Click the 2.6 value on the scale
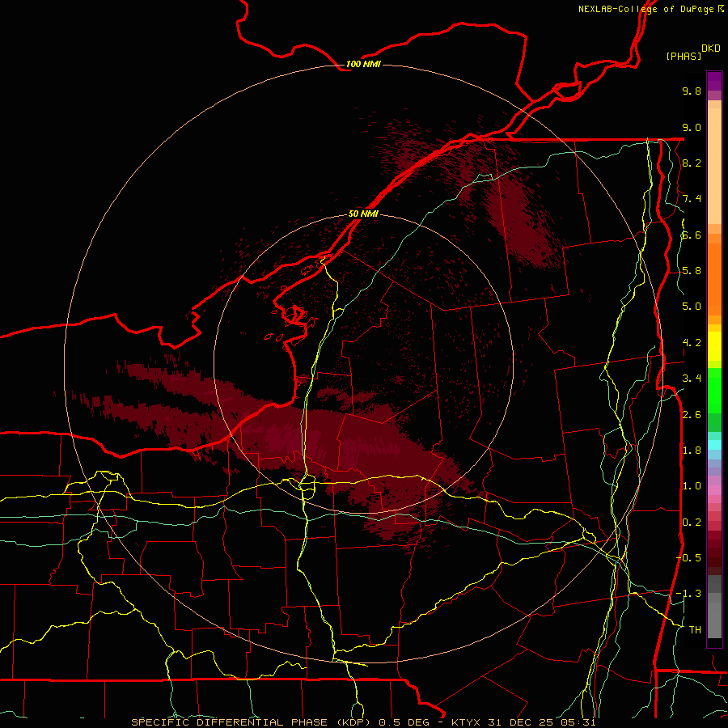Screen dimensions: 728x728 [x=692, y=415]
